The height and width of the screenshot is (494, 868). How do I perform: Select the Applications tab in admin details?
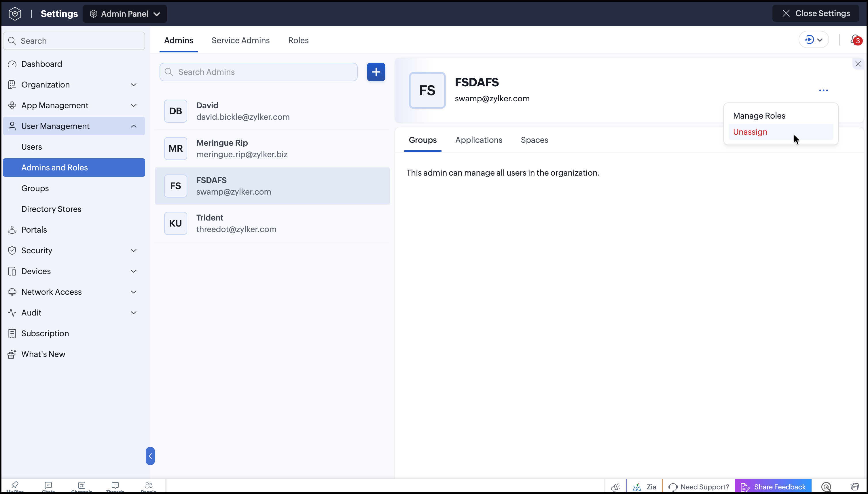[478, 140]
